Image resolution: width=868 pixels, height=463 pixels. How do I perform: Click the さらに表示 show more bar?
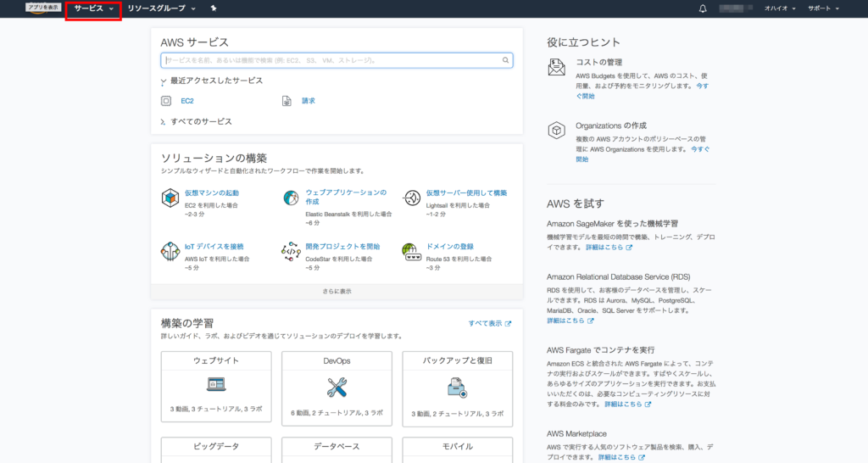pyautogui.click(x=337, y=291)
